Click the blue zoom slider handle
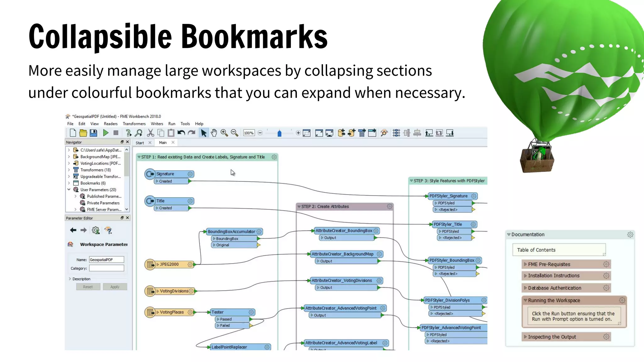 [279, 133]
